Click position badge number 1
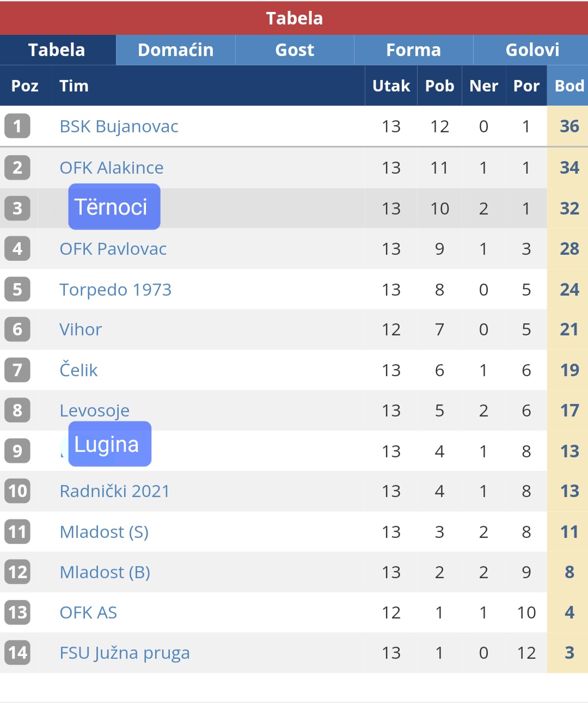Viewport: 588px width, 704px height. click(x=17, y=126)
